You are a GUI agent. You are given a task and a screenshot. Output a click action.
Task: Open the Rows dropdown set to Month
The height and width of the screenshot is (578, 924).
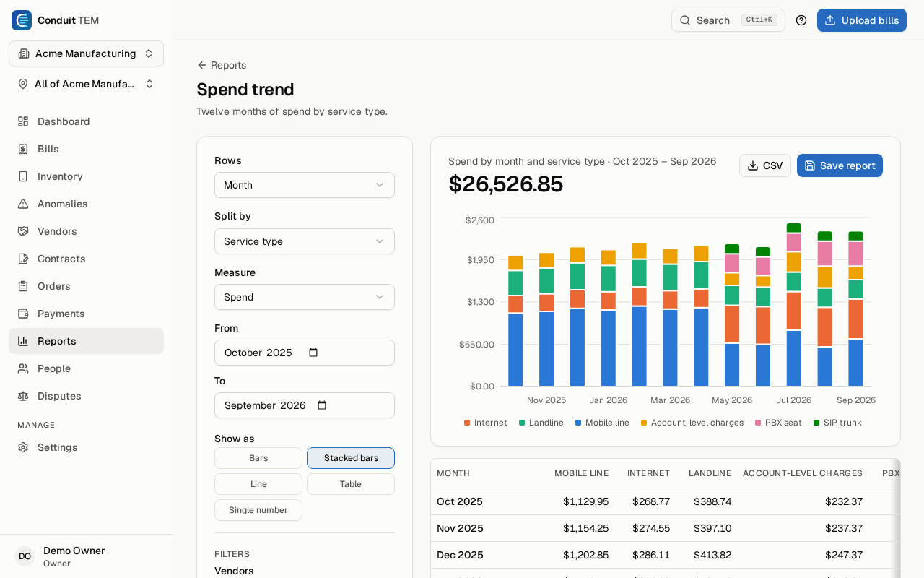(305, 185)
